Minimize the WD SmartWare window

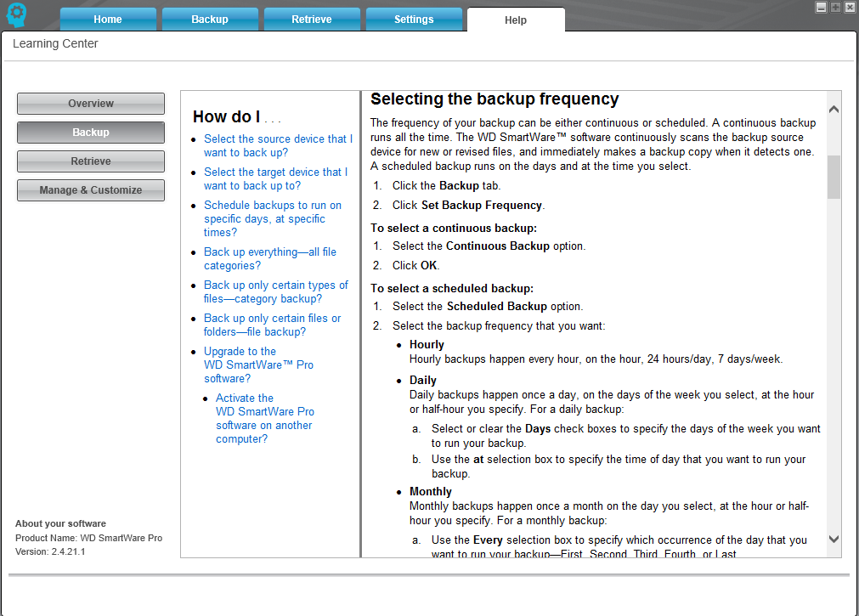point(822,7)
